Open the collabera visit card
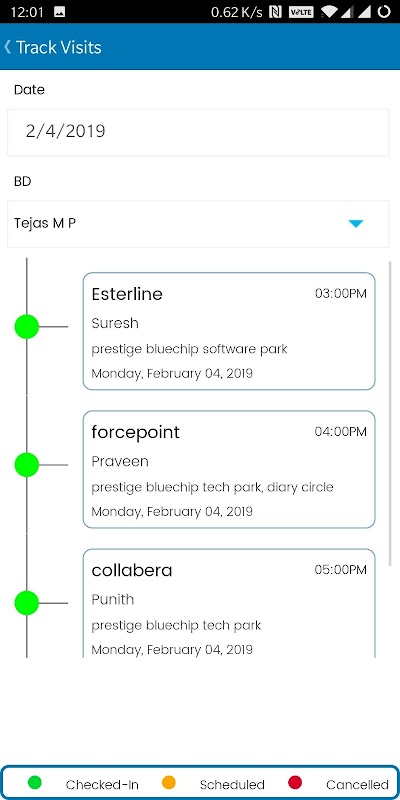Image resolution: width=400 pixels, height=800 pixels. tap(229, 604)
